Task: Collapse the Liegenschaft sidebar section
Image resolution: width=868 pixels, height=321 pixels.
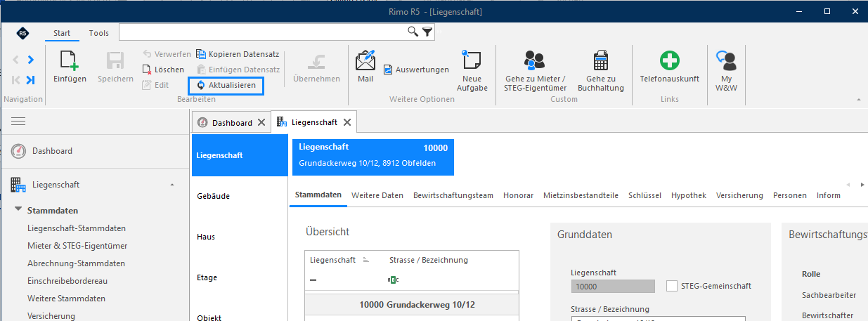Action: point(172,185)
